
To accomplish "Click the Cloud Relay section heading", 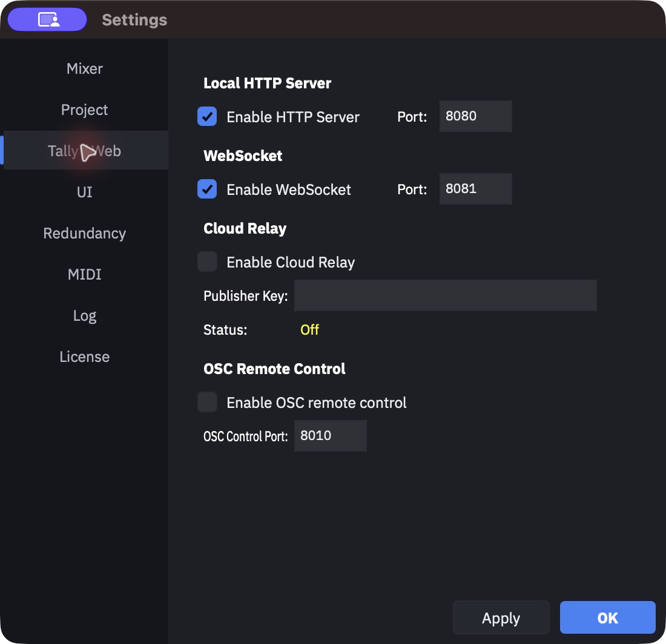I will pyautogui.click(x=245, y=228).
